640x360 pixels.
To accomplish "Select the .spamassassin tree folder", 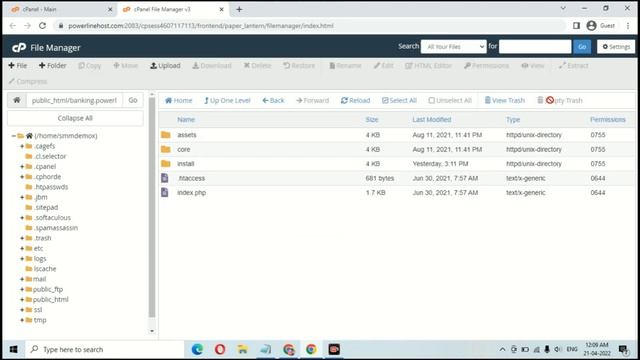I will click(51, 228).
